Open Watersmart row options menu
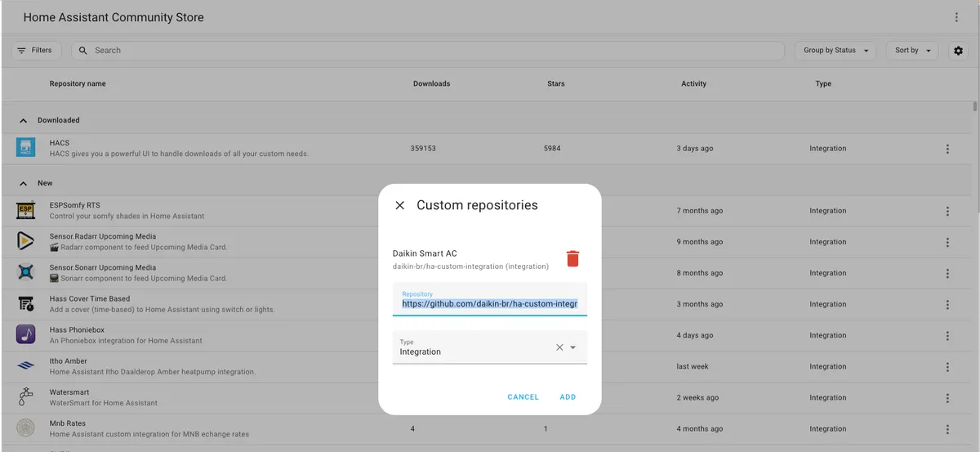 [x=947, y=398]
